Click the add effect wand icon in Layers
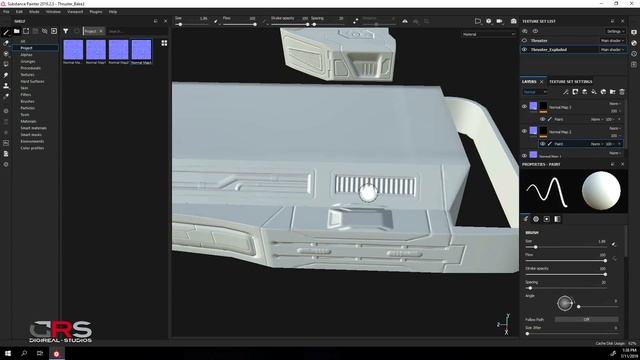 566,92
